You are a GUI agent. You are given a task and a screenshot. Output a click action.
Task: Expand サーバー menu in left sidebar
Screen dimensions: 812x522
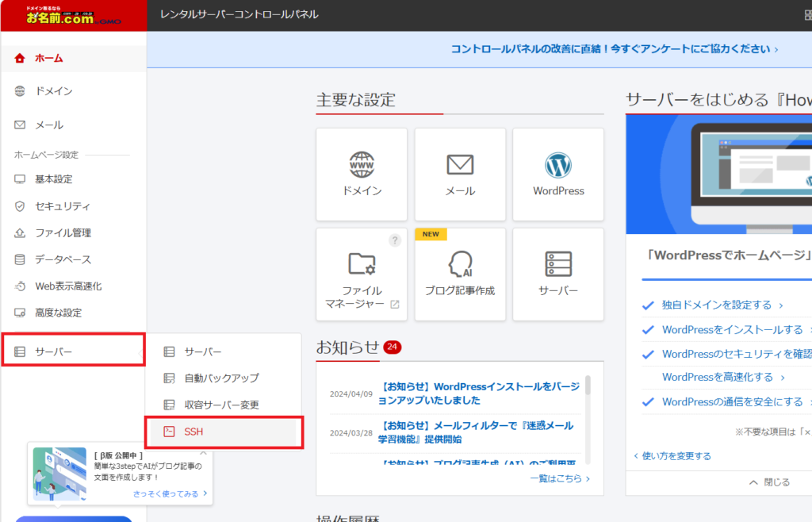point(73,351)
